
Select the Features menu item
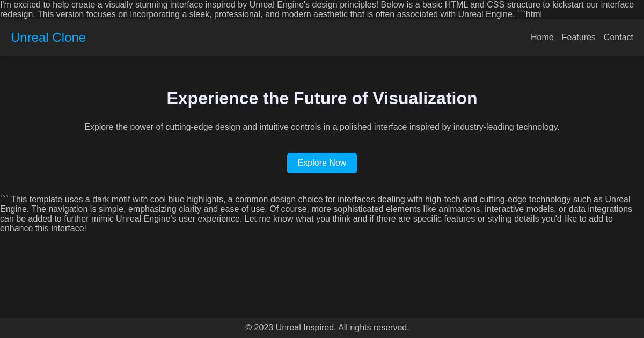pos(579,38)
